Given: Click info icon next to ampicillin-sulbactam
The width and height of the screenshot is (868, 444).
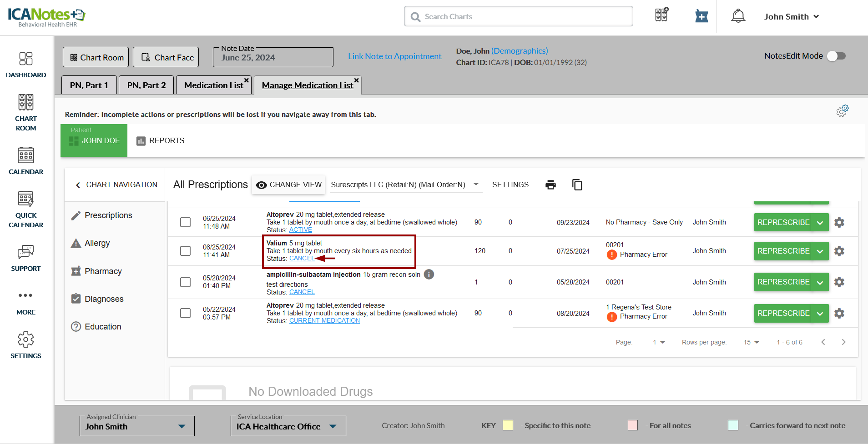Looking at the screenshot, I should [x=429, y=274].
